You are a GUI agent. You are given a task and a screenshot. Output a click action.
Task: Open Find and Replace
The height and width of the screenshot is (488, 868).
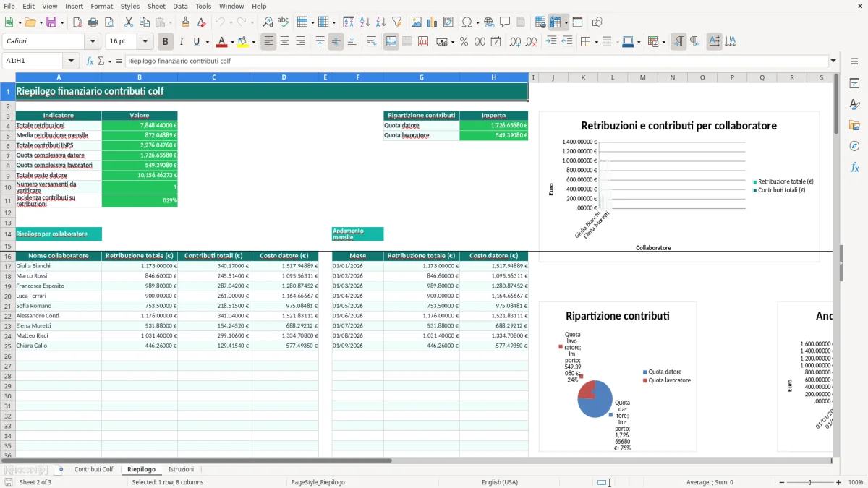point(268,22)
